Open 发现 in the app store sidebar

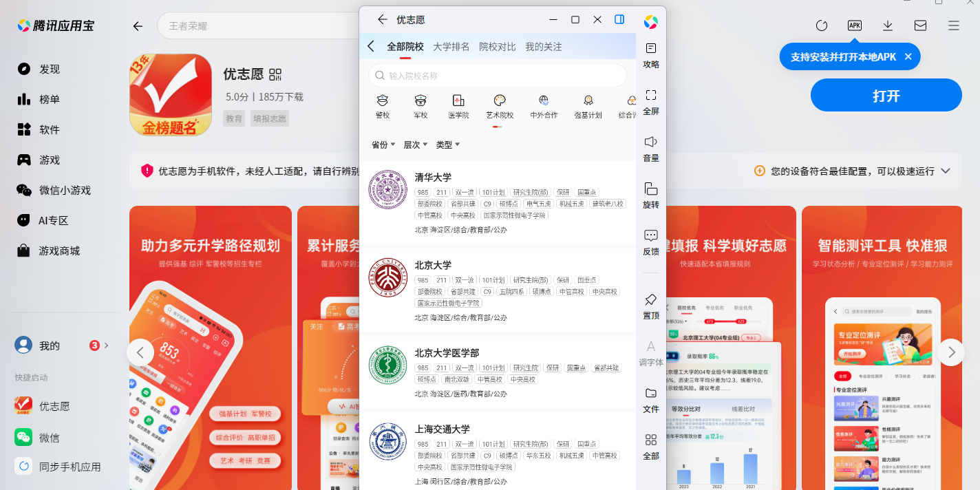click(x=50, y=69)
